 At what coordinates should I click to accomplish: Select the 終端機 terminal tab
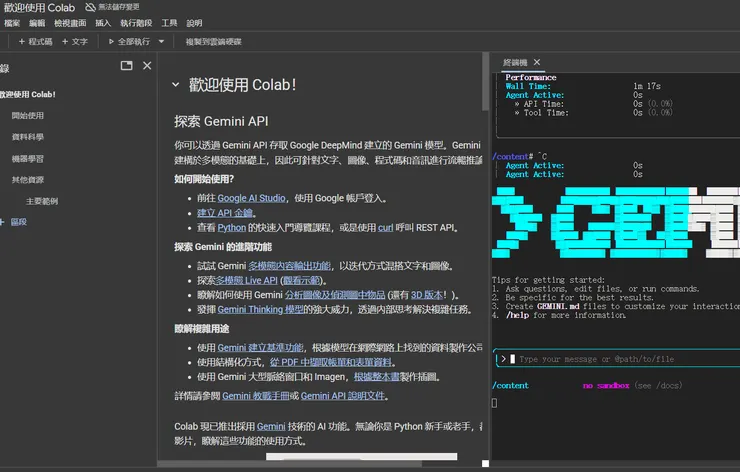coord(515,62)
